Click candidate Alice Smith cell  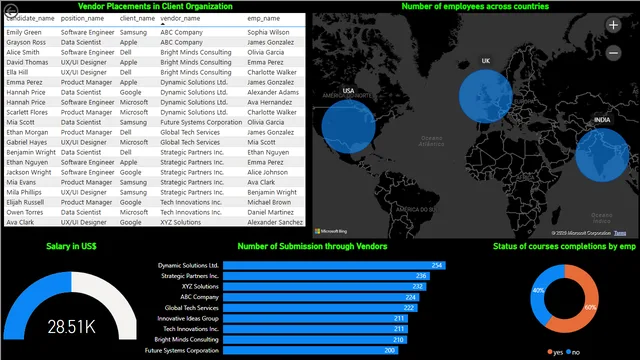23,52
